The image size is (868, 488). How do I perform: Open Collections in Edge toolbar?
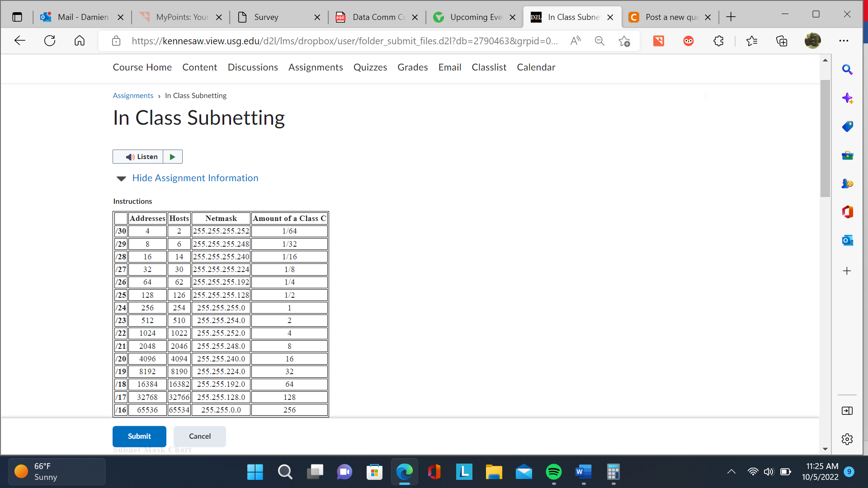point(782,41)
